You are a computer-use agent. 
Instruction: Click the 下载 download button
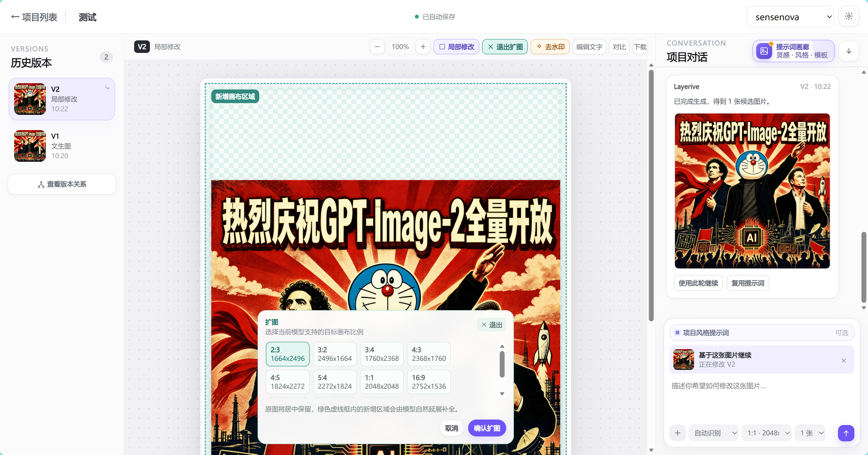point(640,47)
